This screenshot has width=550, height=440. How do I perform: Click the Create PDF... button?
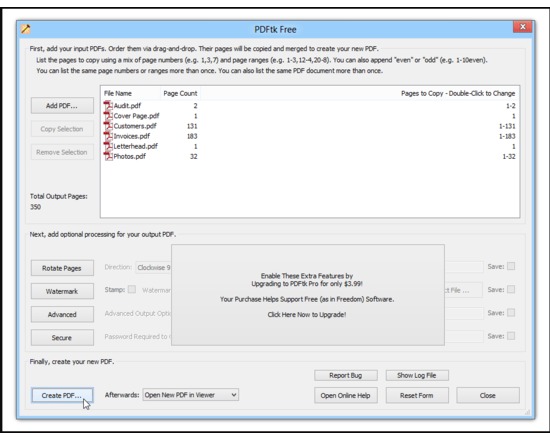pyautogui.click(x=62, y=395)
